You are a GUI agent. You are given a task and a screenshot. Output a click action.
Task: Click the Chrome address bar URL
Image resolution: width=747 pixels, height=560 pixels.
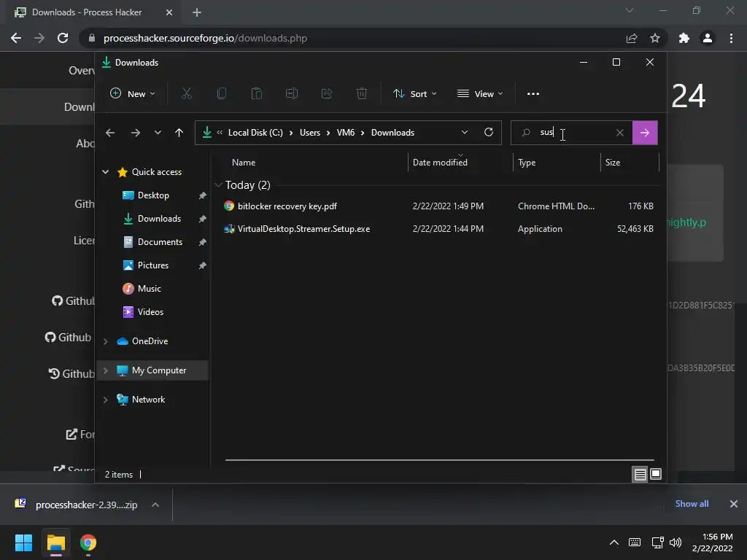tap(205, 38)
